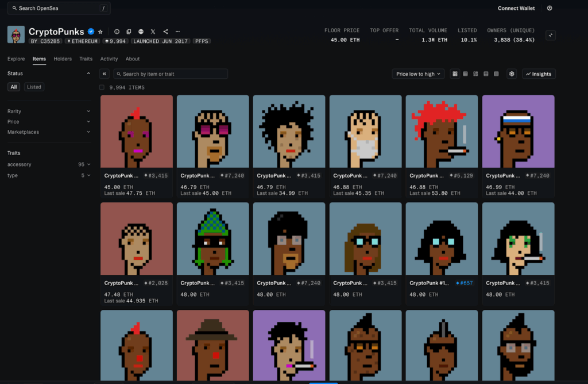The height and width of the screenshot is (384, 588).
Task: Click the share icon in the header
Action: (x=165, y=32)
